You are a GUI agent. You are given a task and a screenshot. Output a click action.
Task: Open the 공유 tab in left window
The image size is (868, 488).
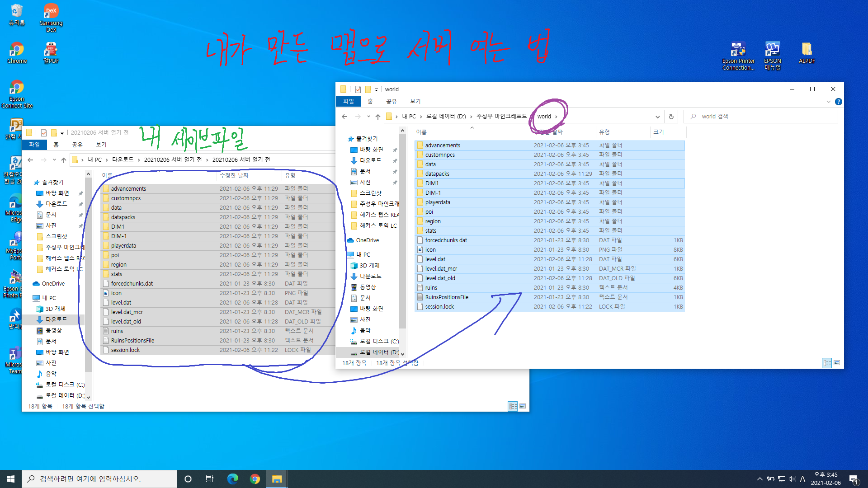[x=77, y=145]
